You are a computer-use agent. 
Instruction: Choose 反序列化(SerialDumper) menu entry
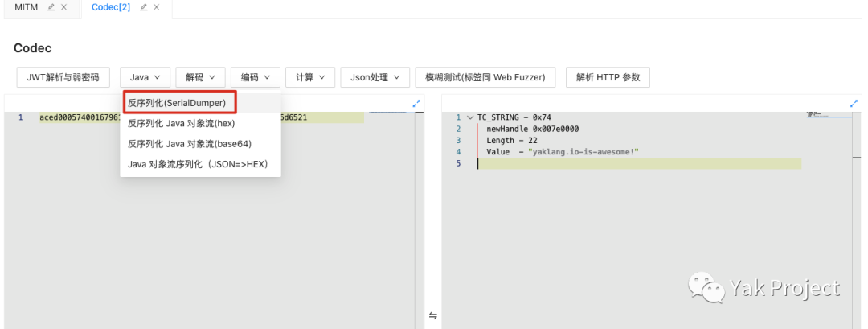200,103
